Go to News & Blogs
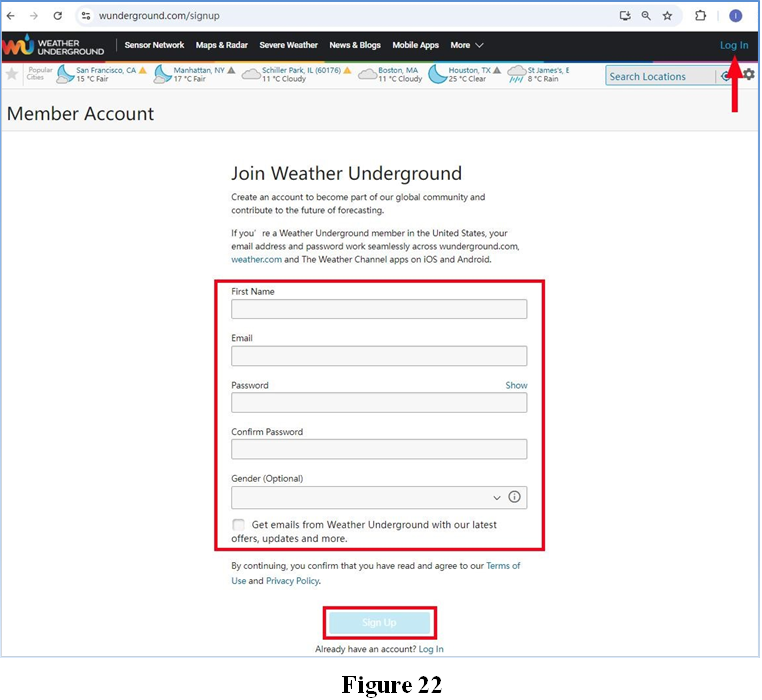Viewport: 762px width, 700px height. pyautogui.click(x=355, y=45)
